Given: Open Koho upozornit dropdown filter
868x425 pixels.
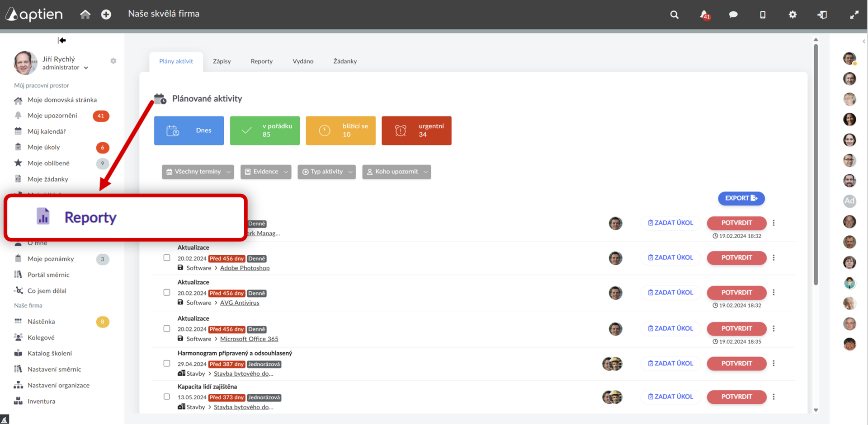Looking at the screenshot, I should (396, 172).
